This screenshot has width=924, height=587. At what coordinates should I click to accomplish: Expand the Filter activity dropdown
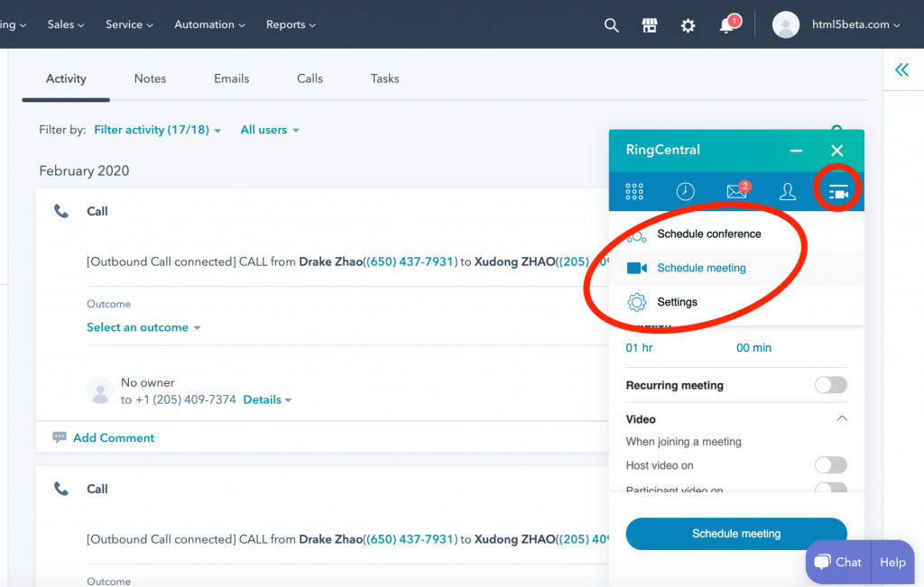point(157,130)
